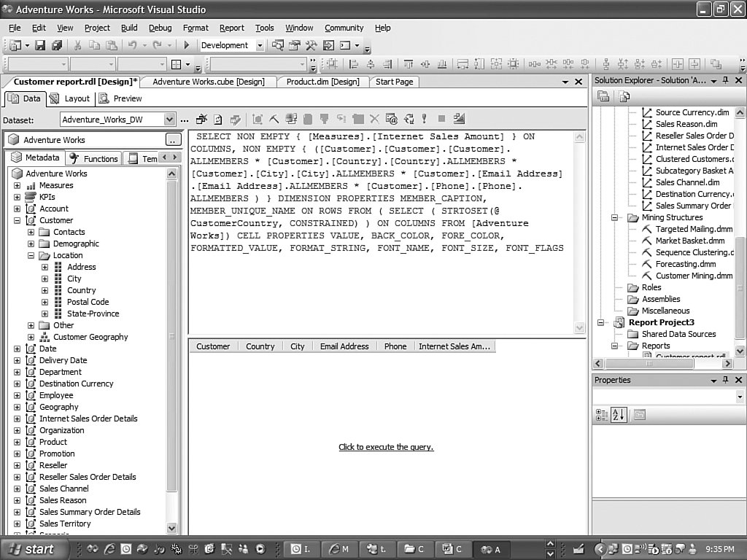Select Customer Geography hierarchy

pyautogui.click(x=90, y=337)
